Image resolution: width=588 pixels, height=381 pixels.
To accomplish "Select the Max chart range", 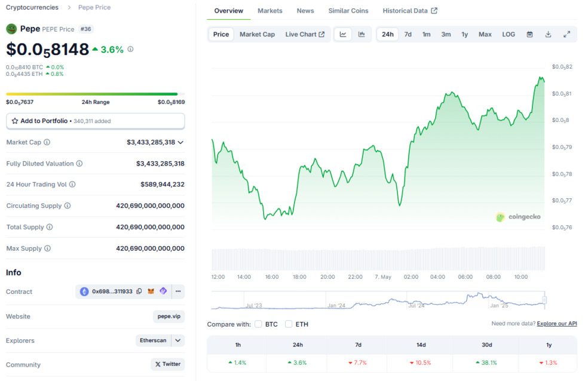I will point(485,35).
